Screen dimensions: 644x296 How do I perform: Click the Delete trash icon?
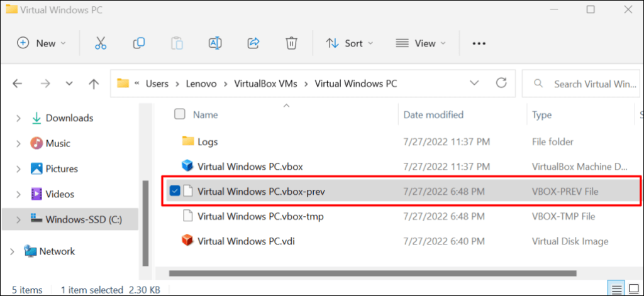click(x=291, y=43)
